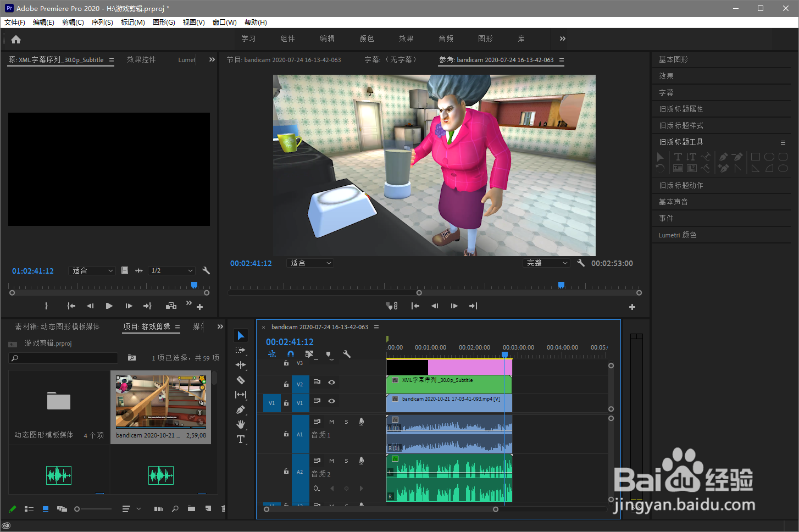Switch project panel to icon view
Image resolution: width=799 pixels, height=532 pixels.
tap(46, 509)
